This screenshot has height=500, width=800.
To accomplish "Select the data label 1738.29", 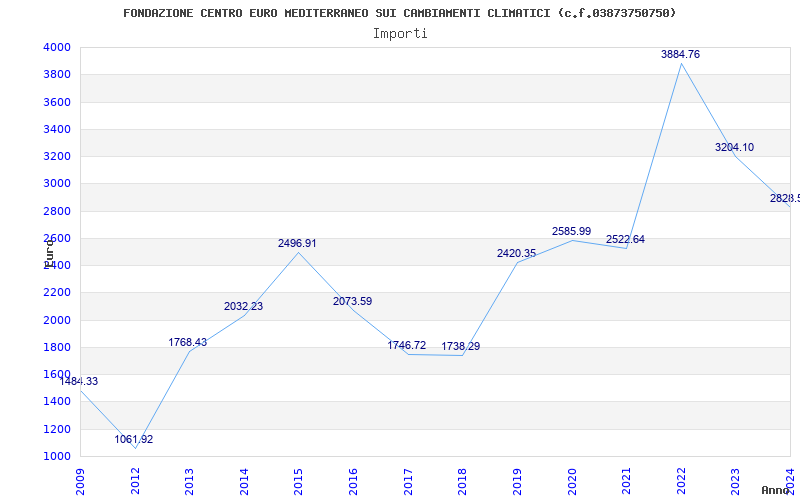I will (461, 346).
